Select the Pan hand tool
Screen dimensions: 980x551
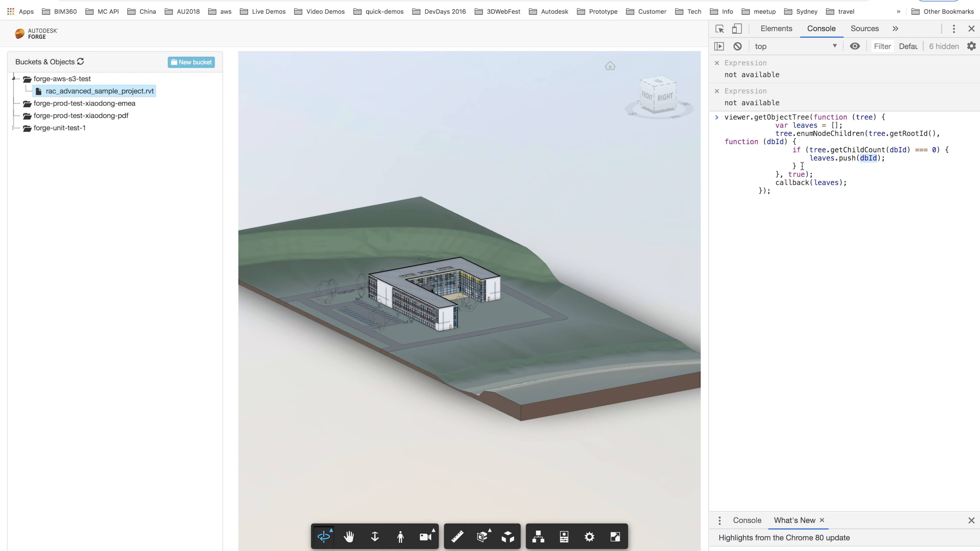pos(349,536)
